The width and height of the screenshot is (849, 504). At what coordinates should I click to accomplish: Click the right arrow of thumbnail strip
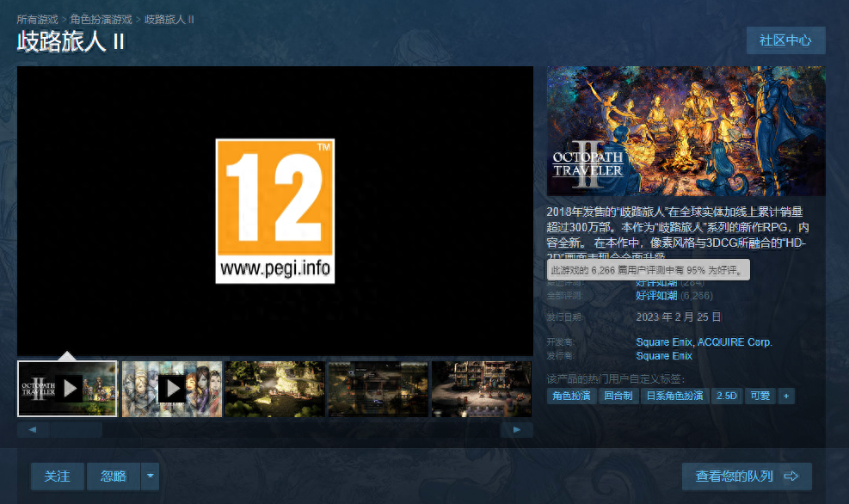click(x=517, y=430)
